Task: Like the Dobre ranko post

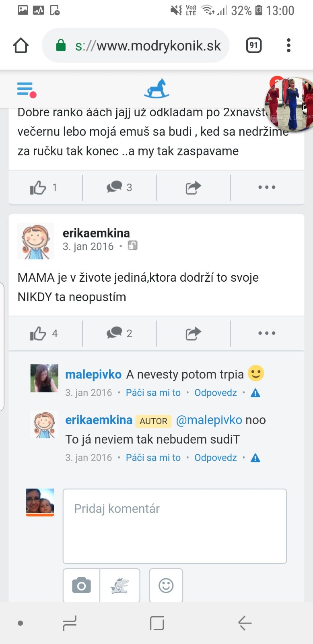Action: pos(44,187)
